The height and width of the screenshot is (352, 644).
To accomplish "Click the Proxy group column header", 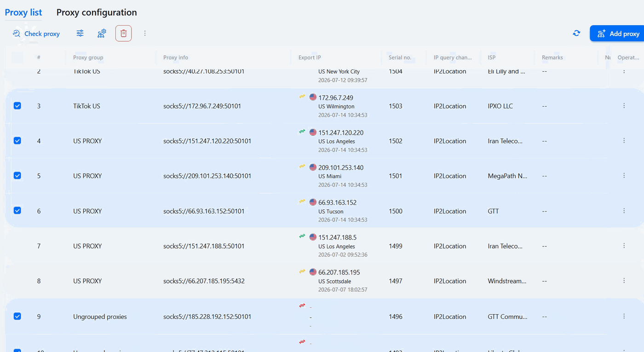I will point(88,57).
